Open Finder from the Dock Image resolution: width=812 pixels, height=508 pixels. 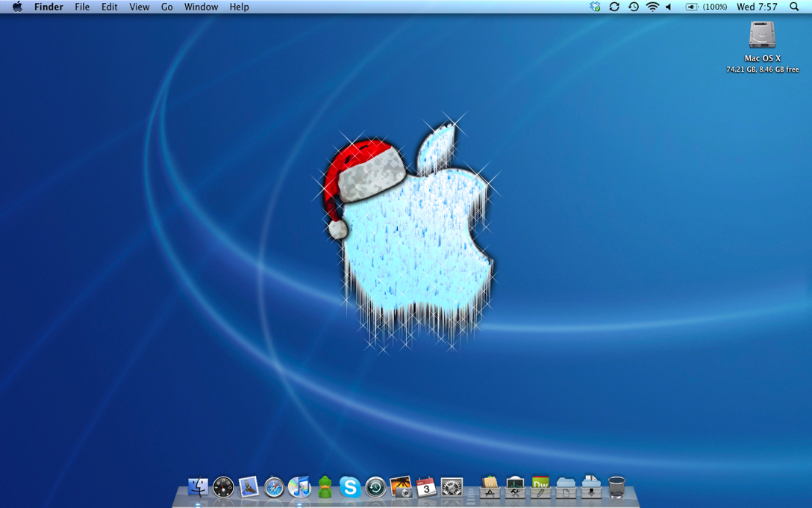tap(198, 487)
